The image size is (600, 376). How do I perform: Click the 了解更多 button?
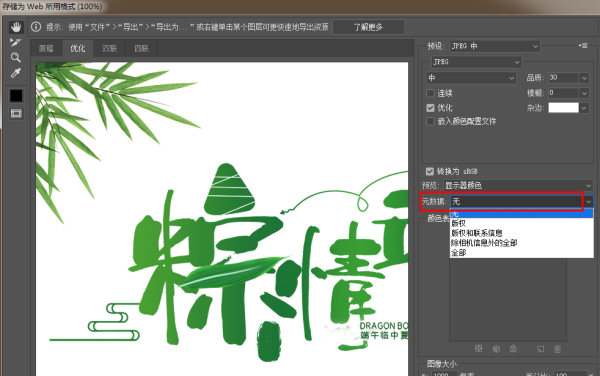coord(368,27)
